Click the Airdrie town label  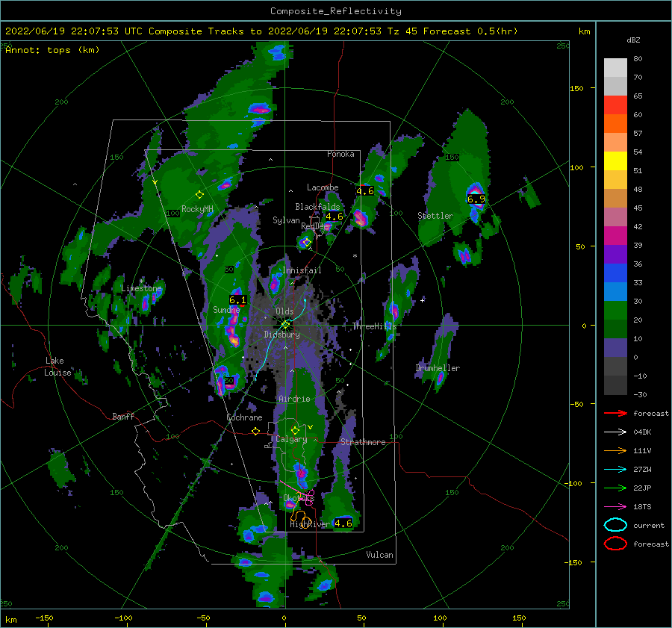(x=294, y=399)
